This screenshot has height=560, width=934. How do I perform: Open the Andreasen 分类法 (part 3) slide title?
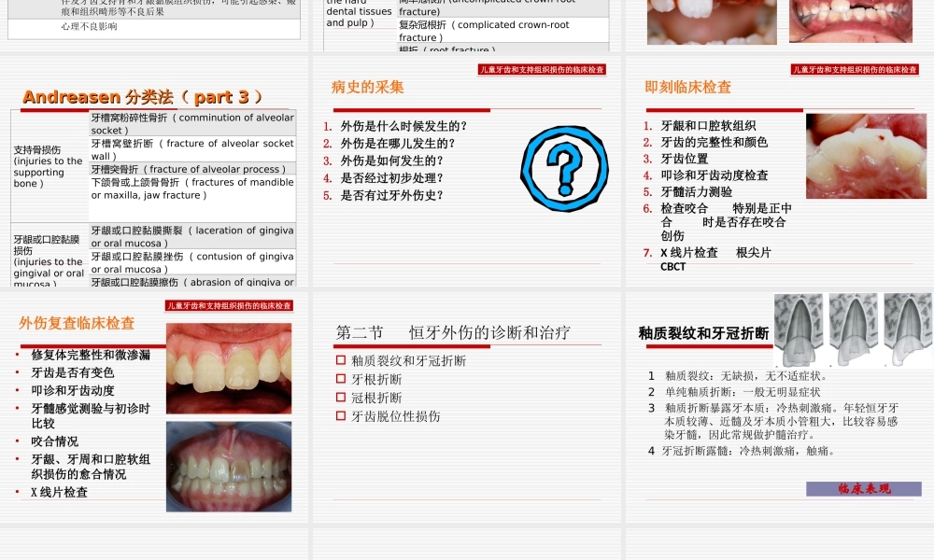tap(142, 97)
